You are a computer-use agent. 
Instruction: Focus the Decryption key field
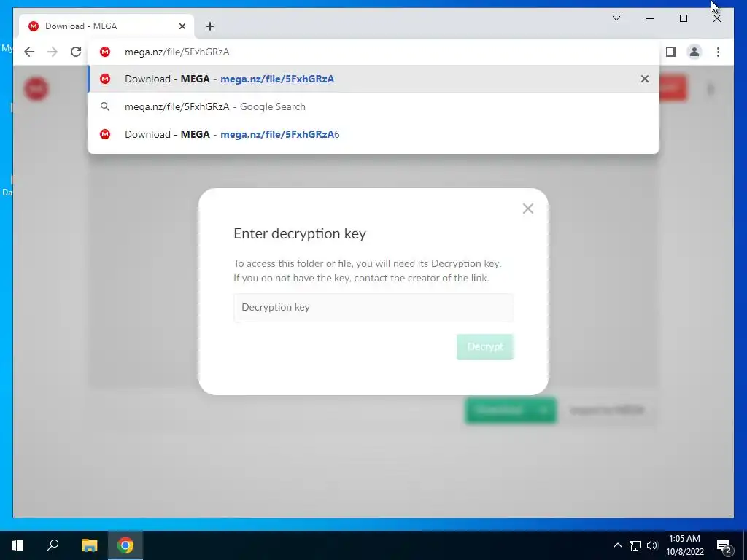pyautogui.click(x=373, y=307)
